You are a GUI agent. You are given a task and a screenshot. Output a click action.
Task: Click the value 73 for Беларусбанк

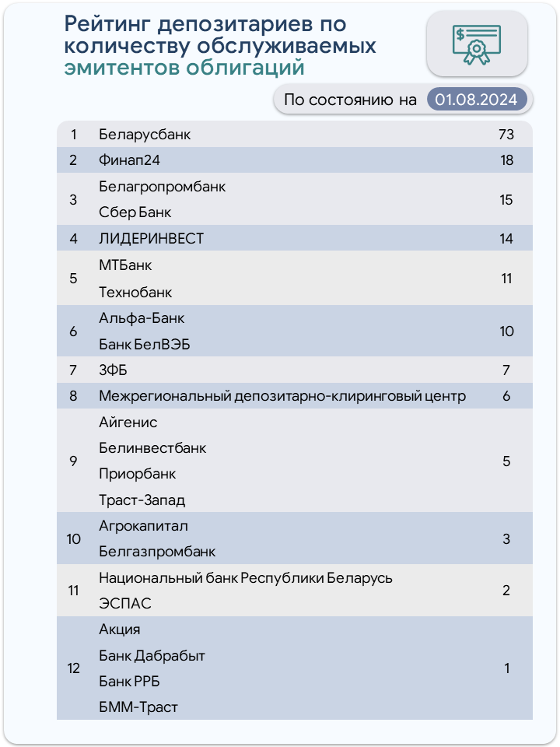[x=506, y=135]
